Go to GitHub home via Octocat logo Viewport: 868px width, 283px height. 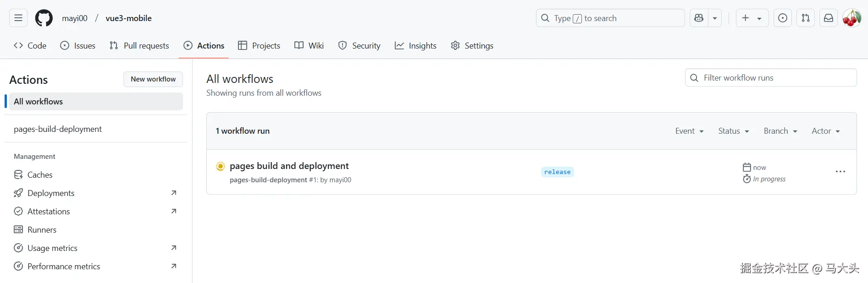click(x=44, y=18)
